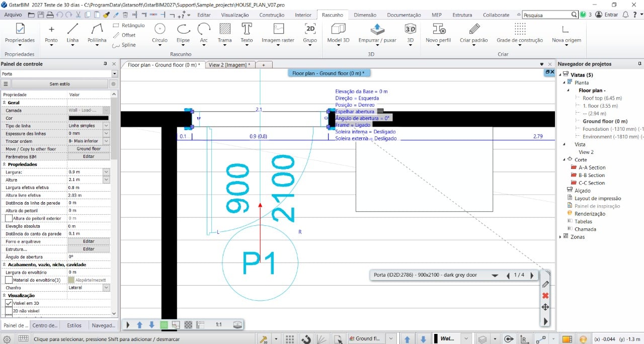The image size is (644, 344).
Task: Open the Chanfro Lateral dropdown
Action: point(106,288)
